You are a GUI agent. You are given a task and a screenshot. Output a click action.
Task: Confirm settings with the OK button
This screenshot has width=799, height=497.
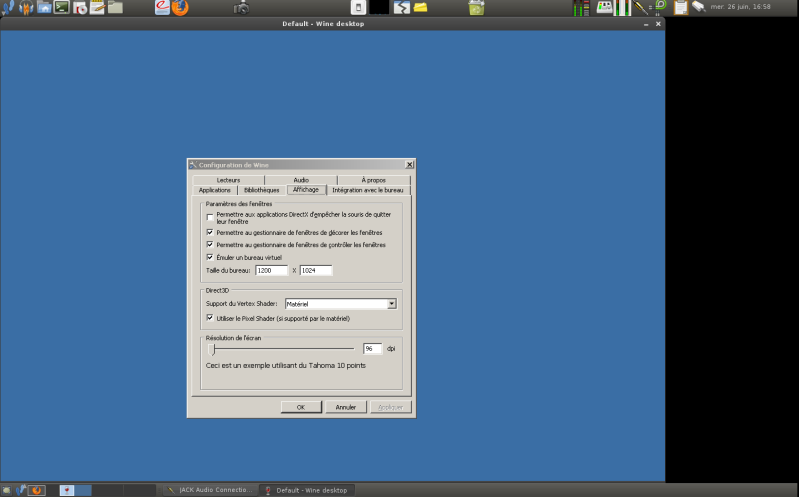click(x=301, y=407)
